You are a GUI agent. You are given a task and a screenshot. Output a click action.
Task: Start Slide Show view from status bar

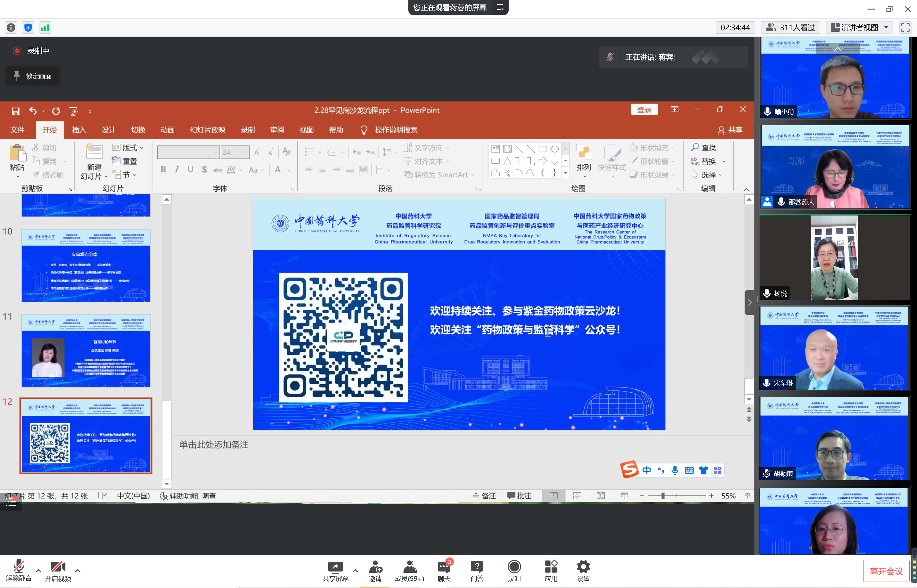click(624, 496)
